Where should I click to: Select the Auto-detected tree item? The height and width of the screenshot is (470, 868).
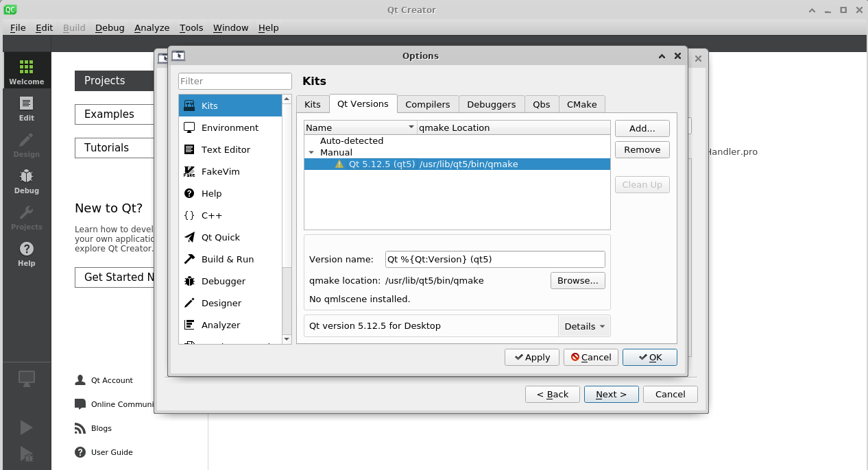tap(352, 141)
